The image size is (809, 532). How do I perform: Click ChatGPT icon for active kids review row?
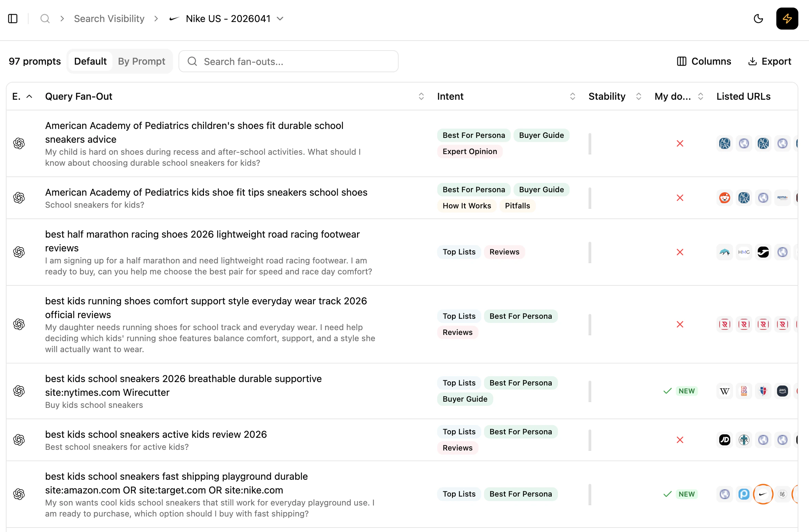[x=19, y=440]
